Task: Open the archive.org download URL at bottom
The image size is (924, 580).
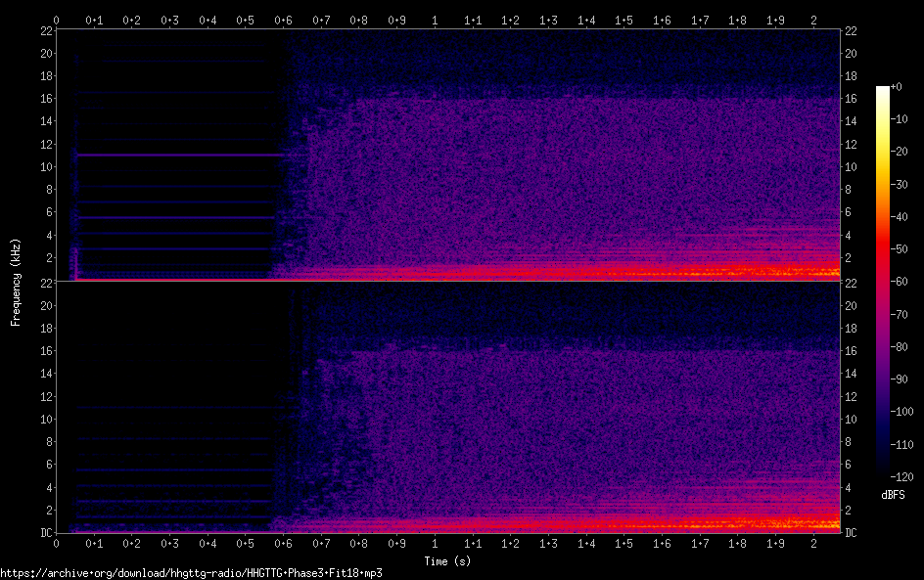Action: (191, 573)
